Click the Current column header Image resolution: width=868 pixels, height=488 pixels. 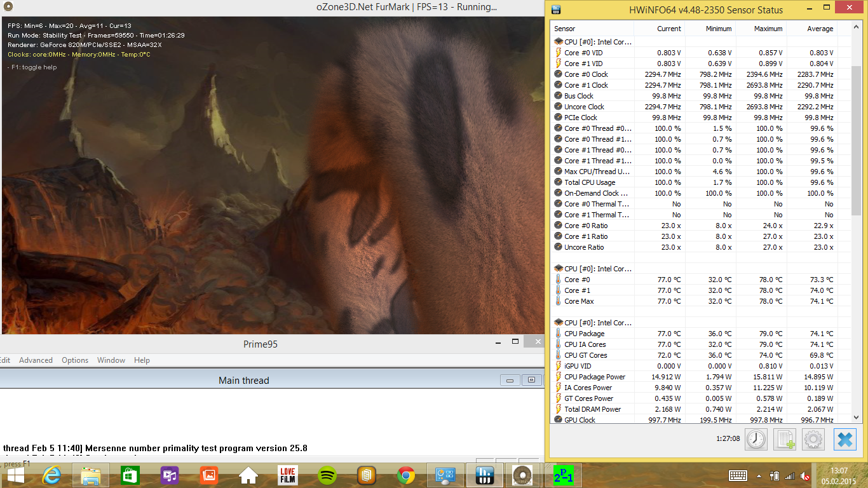[x=660, y=29]
